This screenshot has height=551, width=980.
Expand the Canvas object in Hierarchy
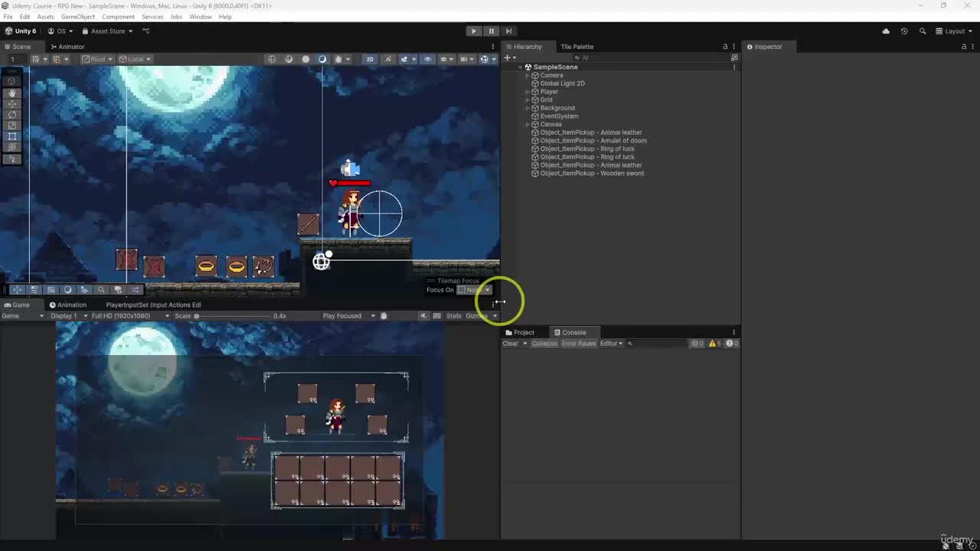pos(528,124)
